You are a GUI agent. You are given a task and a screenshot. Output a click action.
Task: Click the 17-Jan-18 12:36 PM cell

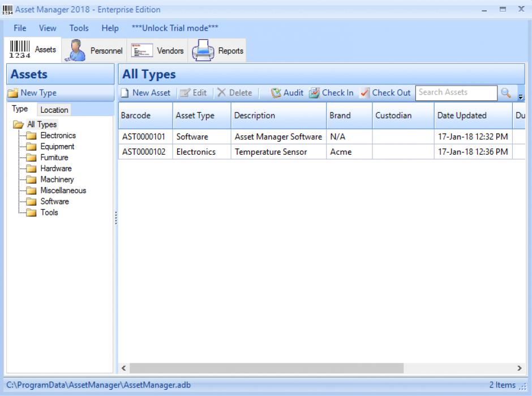point(473,152)
